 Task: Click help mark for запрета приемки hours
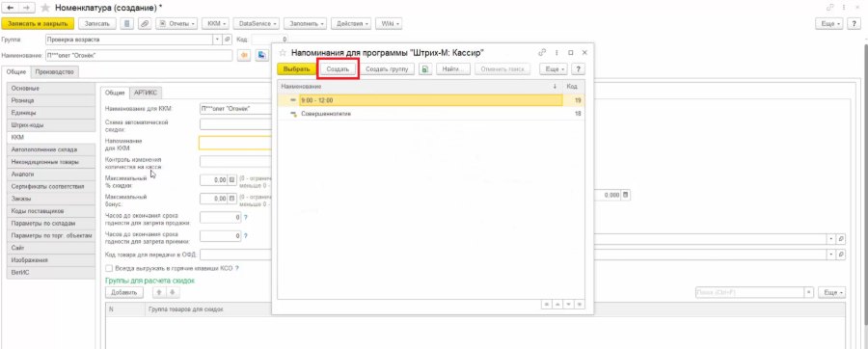[245, 235]
